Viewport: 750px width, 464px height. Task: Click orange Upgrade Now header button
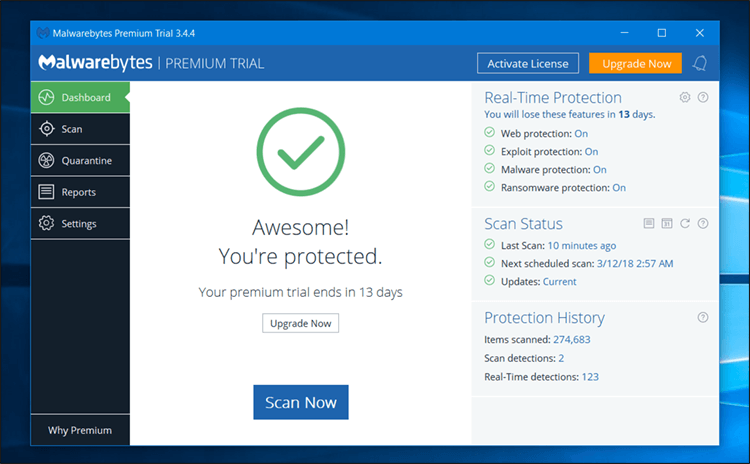point(636,64)
